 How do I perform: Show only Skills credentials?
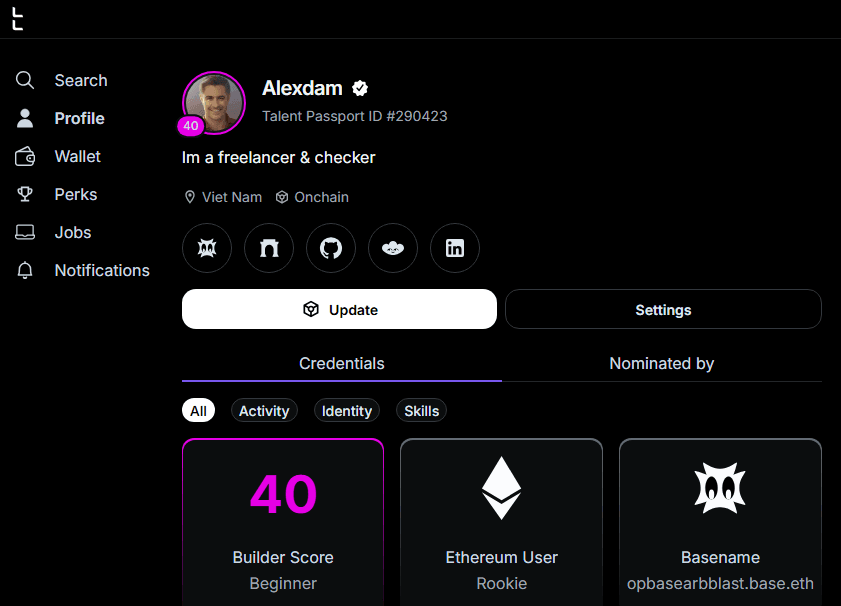421,410
